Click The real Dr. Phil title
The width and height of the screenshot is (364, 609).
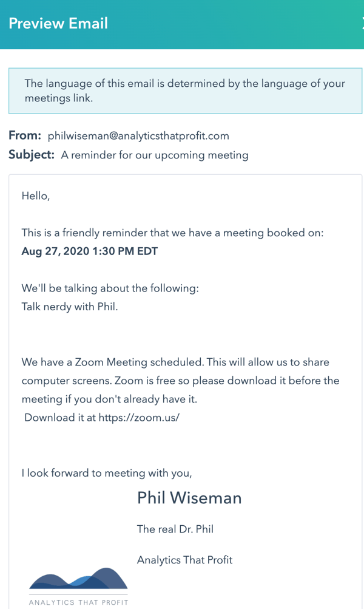[x=175, y=529]
